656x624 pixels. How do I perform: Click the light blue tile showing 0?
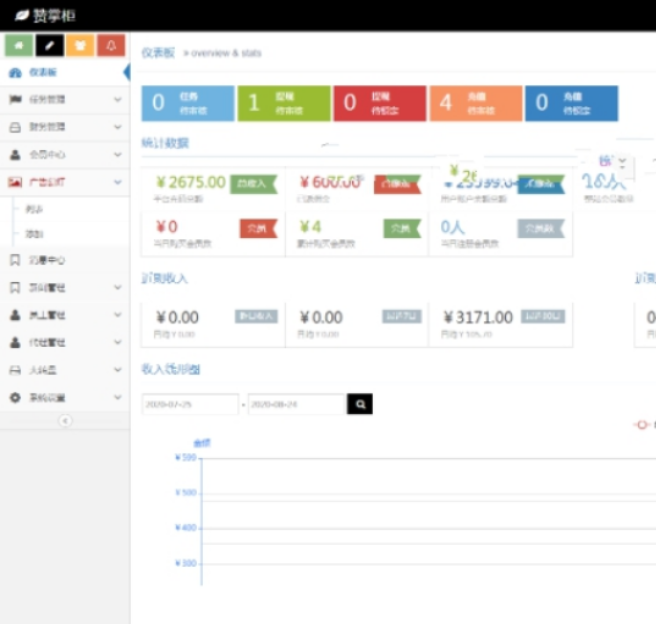(x=188, y=103)
